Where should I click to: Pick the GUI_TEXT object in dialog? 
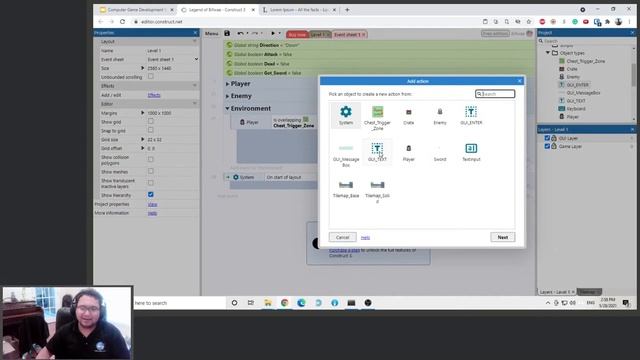377,152
